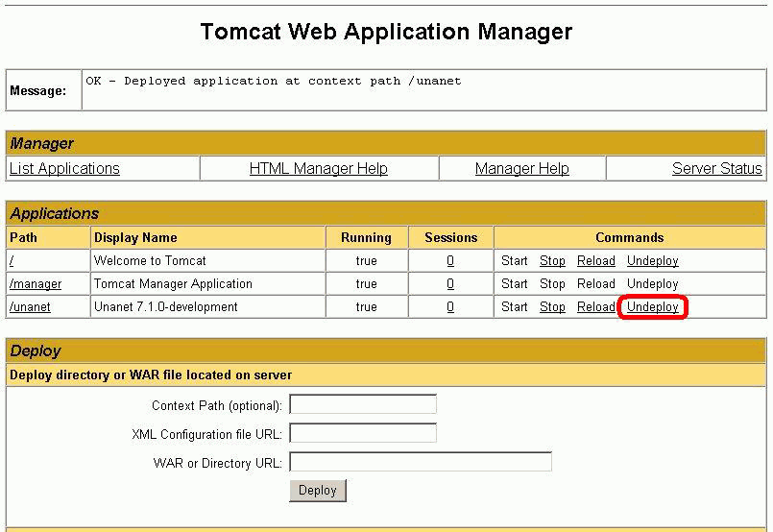The image size is (773, 532).
Task: Click the 'Unanet 7.1.0-development' display name
Action: [165, 307]
